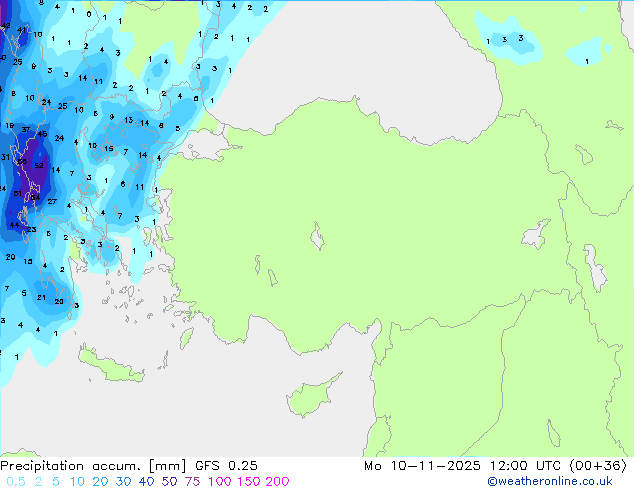634x490 pixels.
Task: Click the 'GFS 0.25' model label
Action: click(226, 466)
